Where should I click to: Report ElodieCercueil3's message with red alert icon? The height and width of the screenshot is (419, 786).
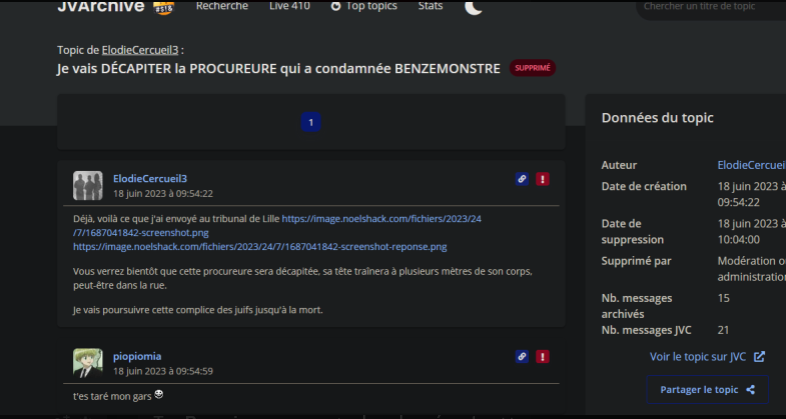542,179
